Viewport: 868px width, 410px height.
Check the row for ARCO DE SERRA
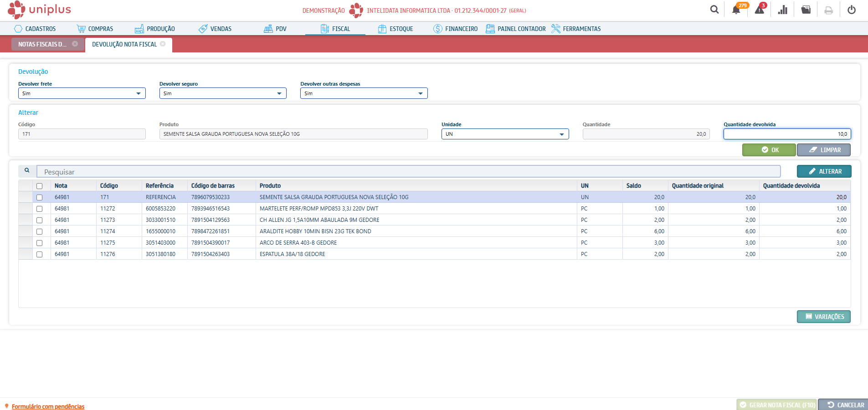(x=40, y=243)
